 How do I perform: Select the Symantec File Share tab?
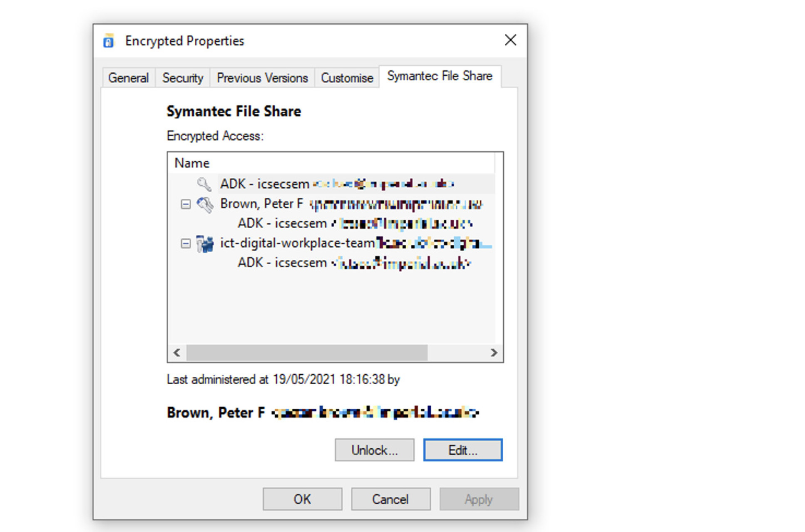click(440, 76)
